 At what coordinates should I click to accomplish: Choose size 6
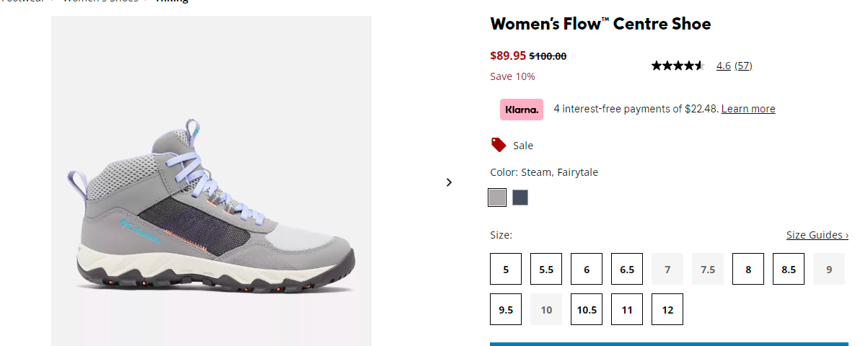point(587,269)
